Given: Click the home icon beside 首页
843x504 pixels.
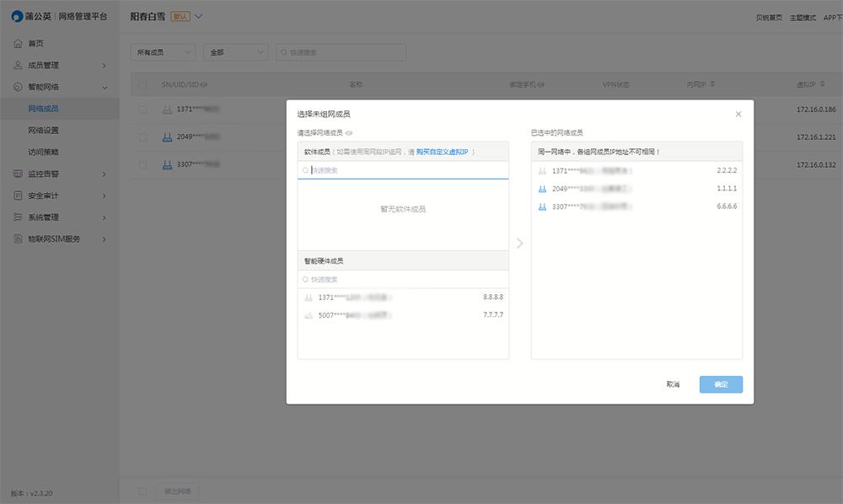Looking at the screenshot, I should (19, 42).
